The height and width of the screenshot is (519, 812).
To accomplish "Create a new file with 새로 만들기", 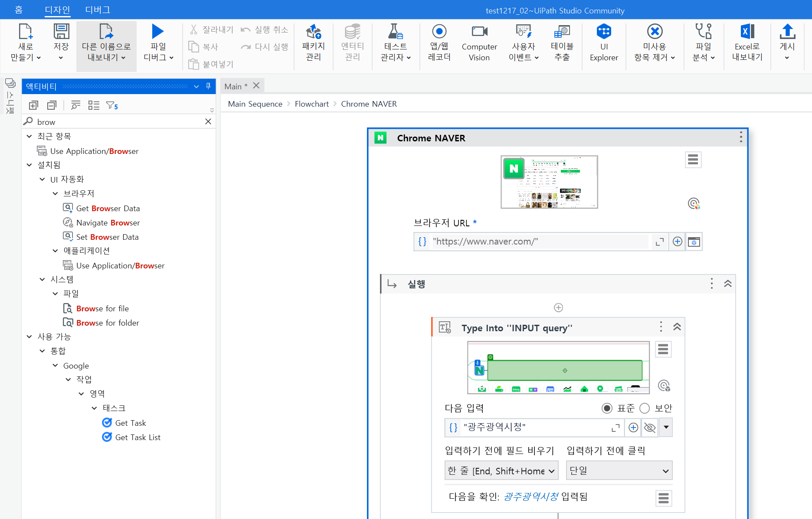I will (x=26, y=43).
